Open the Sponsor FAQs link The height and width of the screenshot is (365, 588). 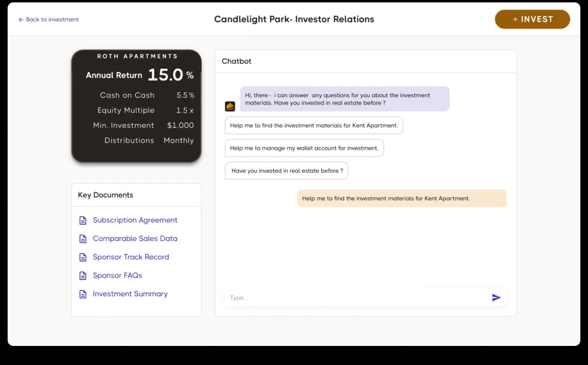[117, 275]
